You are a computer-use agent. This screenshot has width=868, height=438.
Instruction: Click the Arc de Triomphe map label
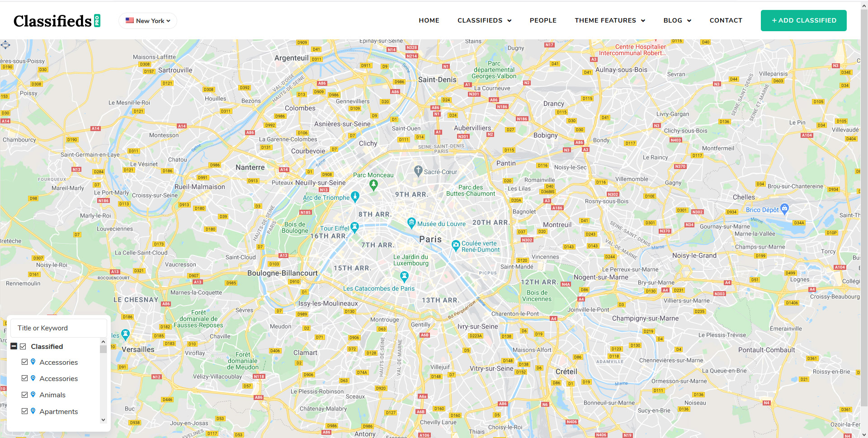pos(326,198)
